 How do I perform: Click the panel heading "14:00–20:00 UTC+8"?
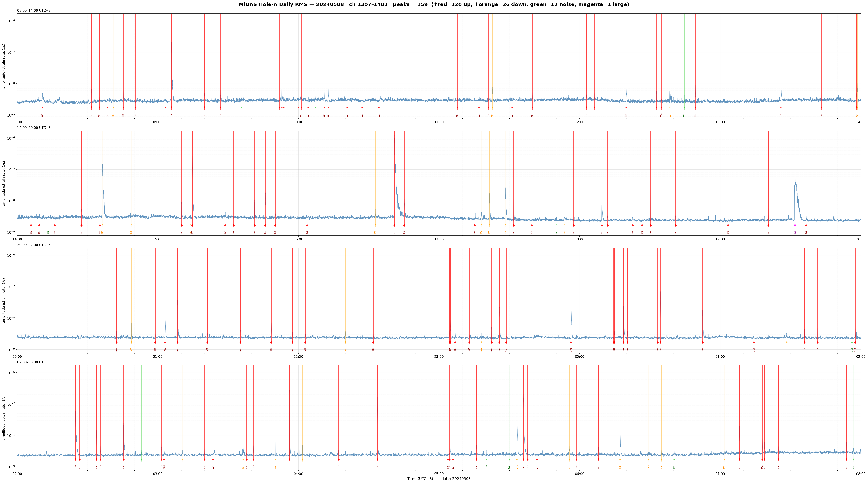click(x=34, y=128)
